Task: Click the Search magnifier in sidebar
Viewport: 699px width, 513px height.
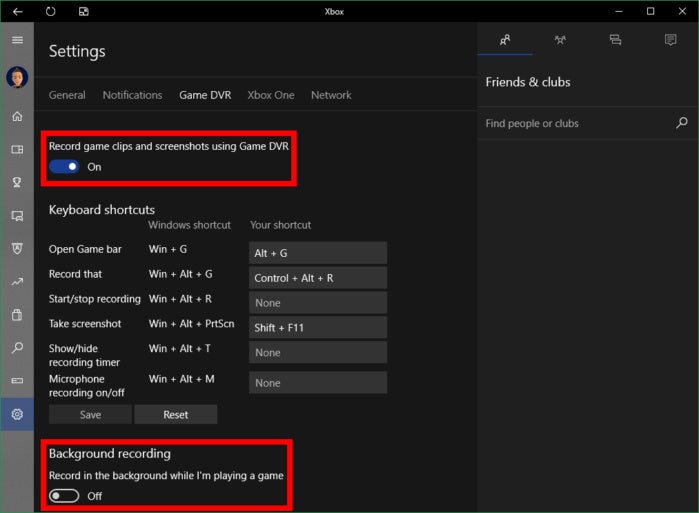Action: pos(17,348)
